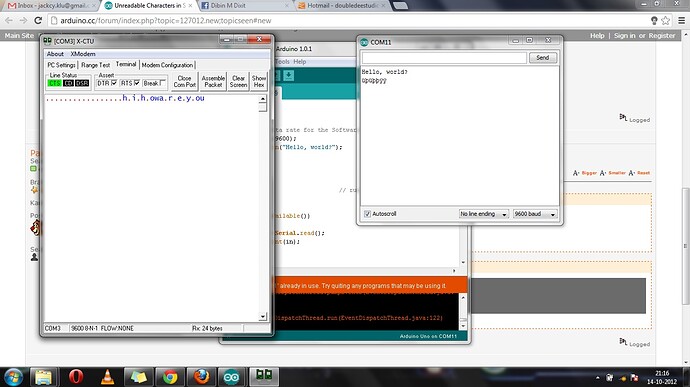Bookmark page with the star icon
Image resolution: width=690 pixels, height=387 pixels.
[x=666, y=21]
